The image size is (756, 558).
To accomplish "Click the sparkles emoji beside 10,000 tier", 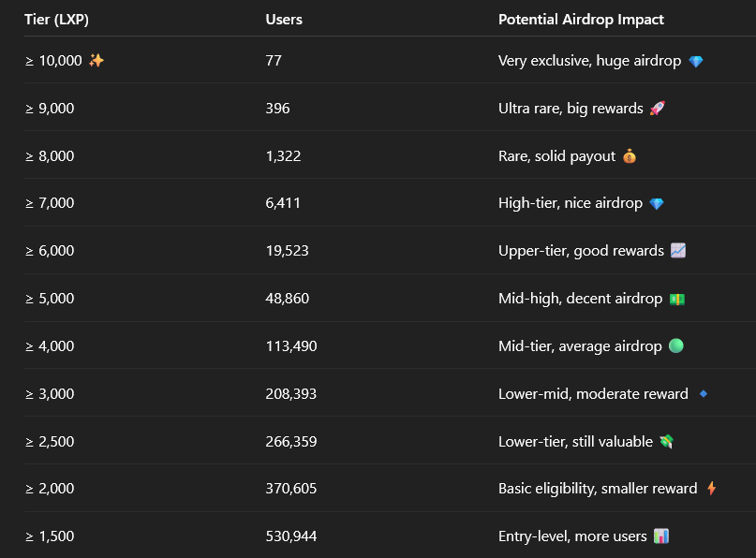I will [x=96, y=60].
